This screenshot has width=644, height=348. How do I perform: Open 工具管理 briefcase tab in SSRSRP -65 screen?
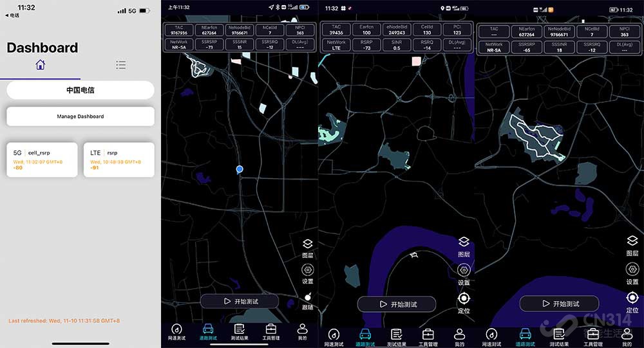[593, 338]
